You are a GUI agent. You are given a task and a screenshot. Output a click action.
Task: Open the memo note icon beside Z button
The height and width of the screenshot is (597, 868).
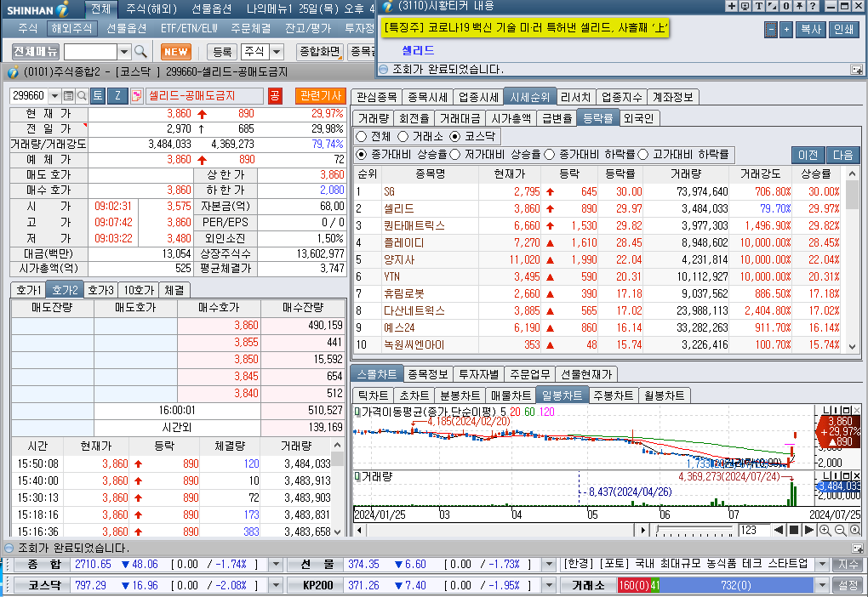click(136, 96)
